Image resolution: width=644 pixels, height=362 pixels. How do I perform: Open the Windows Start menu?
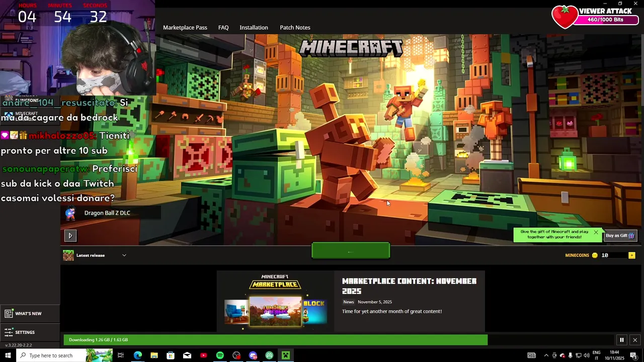(8, 355)
